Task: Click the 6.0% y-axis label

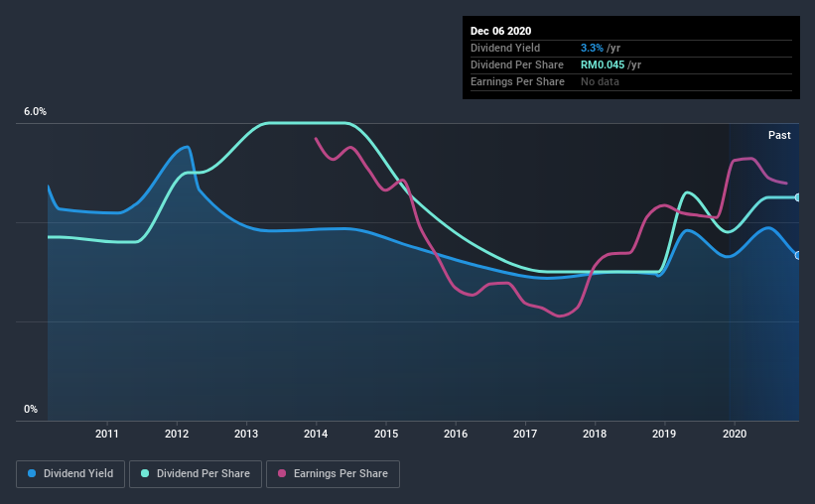Action: (35, 112)
